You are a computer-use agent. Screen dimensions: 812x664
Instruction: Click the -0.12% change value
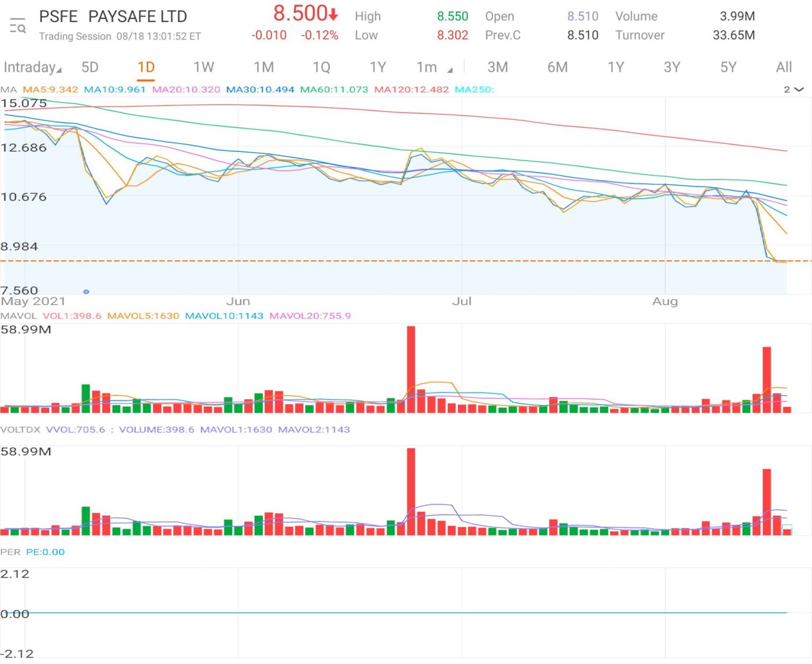pos(320,36)
